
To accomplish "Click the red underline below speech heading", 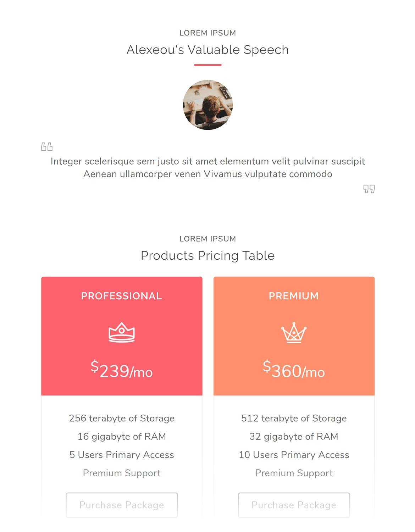I will click(x=208, y=65).
